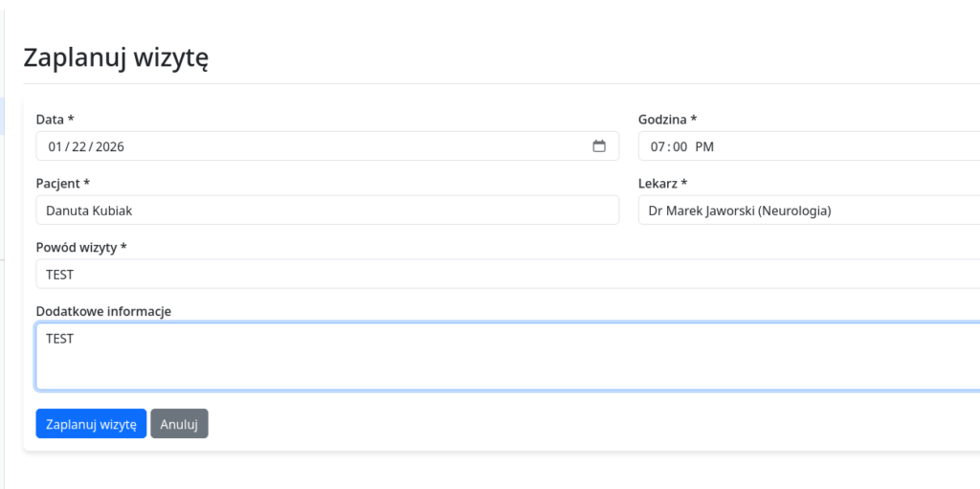The height and width of the screenshot is (489, 980).
Task: Select the hour "07" in Godzina field
Action: pyautogui.click(x=657, y=146)
